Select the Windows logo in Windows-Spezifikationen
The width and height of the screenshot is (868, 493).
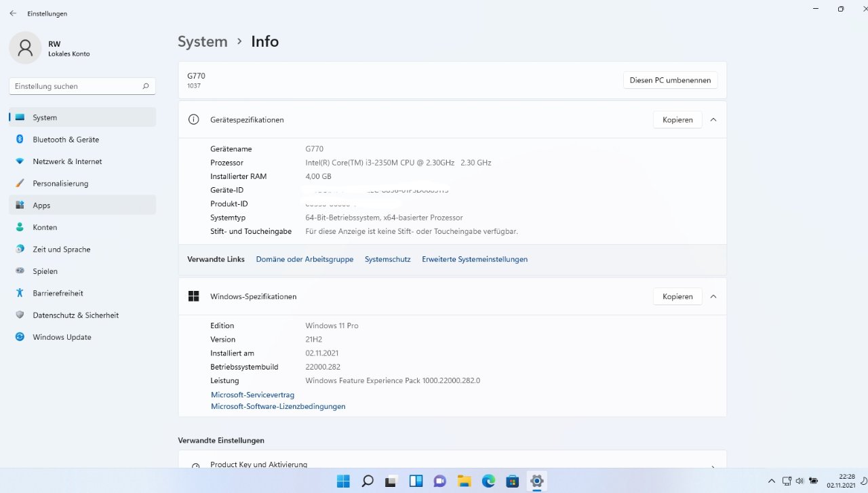click(x=194, y=296)
